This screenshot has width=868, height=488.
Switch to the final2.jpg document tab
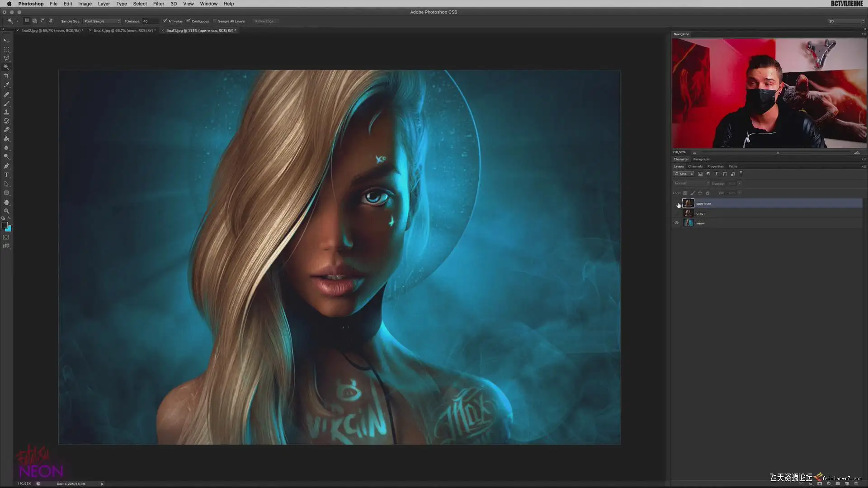(52, 31)
